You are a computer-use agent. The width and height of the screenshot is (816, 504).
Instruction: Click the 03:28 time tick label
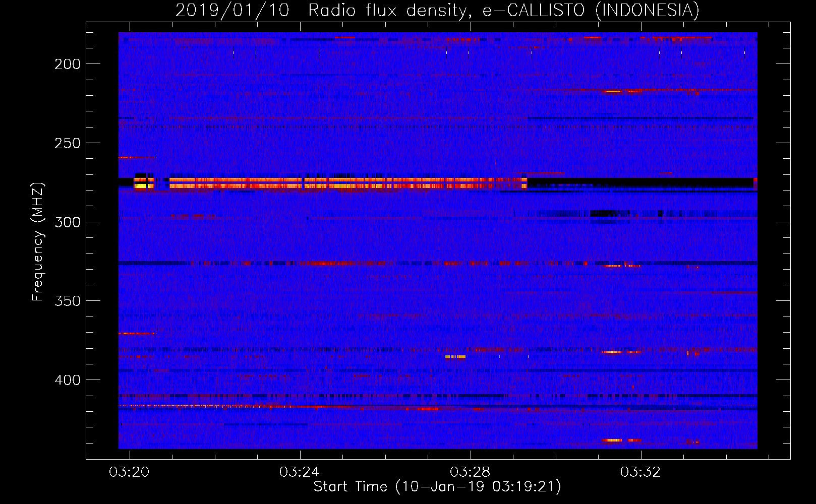pyautogui.click(x=470, y=472)
